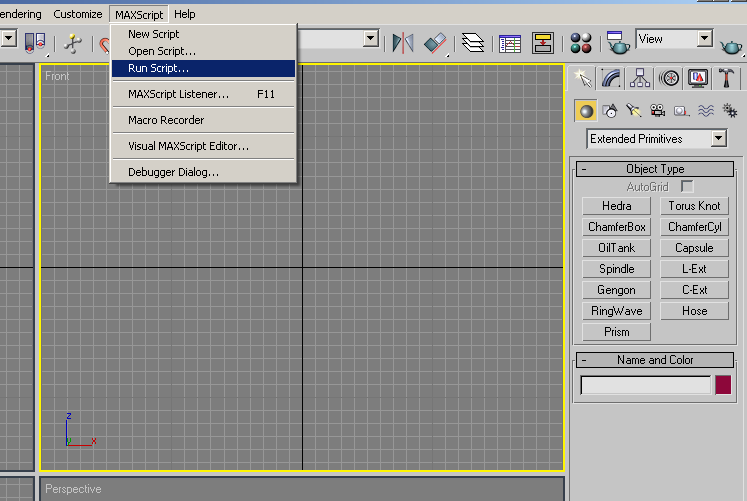
Task: Choose Macro Recorder menu item
Action: pyautogui.click(x=203, y=120)
